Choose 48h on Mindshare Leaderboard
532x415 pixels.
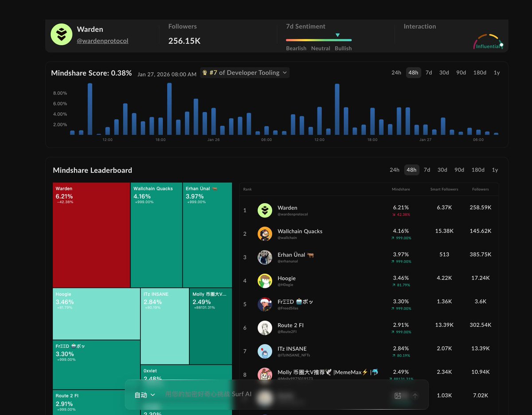(411, 170)
